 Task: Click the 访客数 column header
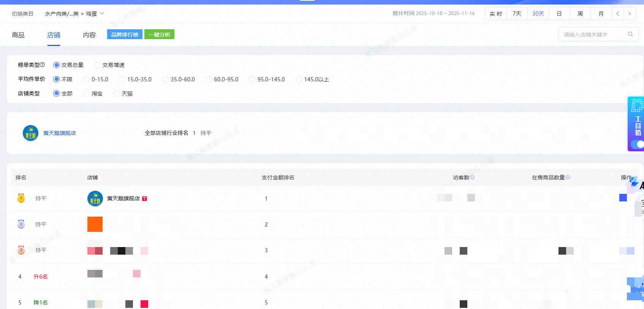pyautogui.click(x=461, y=177)
